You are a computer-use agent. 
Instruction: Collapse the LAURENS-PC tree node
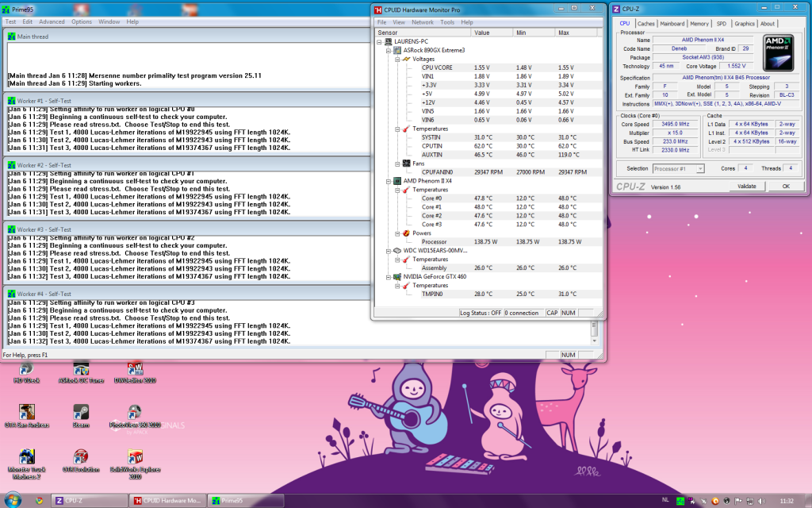379,41
